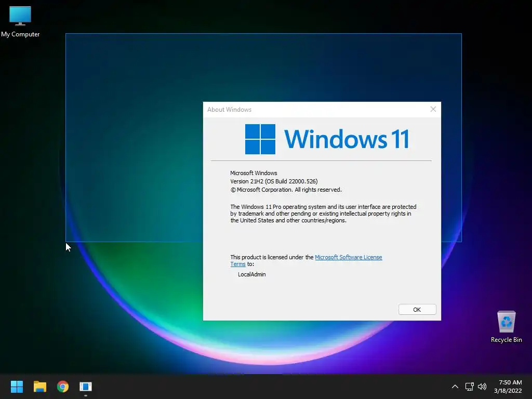
Task: Launch File Explorer from taskbar
Action: [x=39, y=387]
